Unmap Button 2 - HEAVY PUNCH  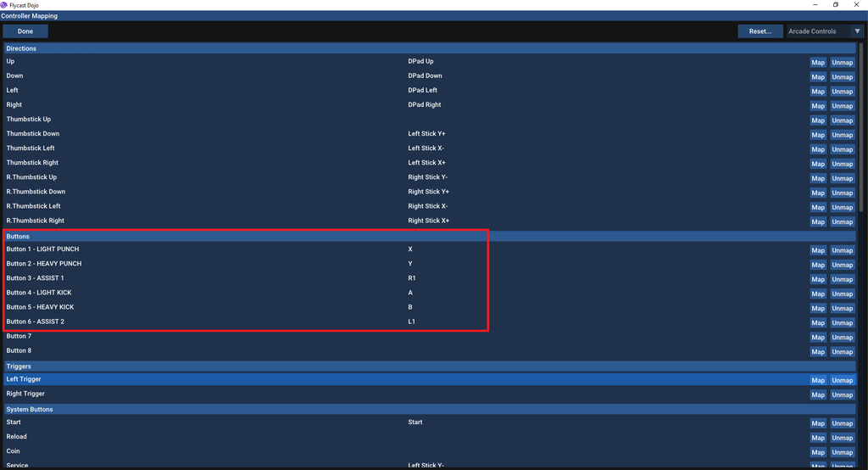point(842,265)
